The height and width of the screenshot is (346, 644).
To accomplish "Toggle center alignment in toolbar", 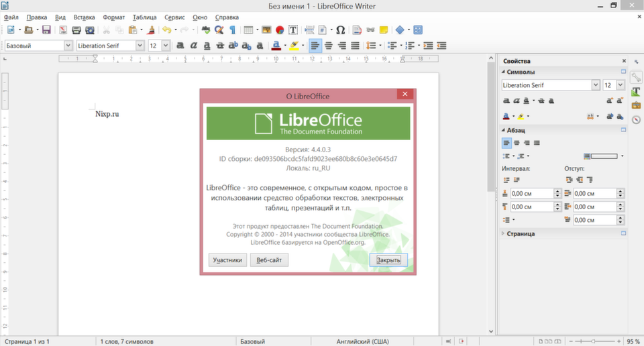I will (329, 46).
